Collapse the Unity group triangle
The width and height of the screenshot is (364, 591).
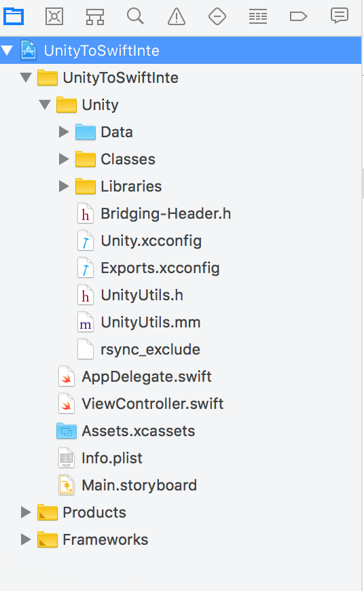point(45,105)
